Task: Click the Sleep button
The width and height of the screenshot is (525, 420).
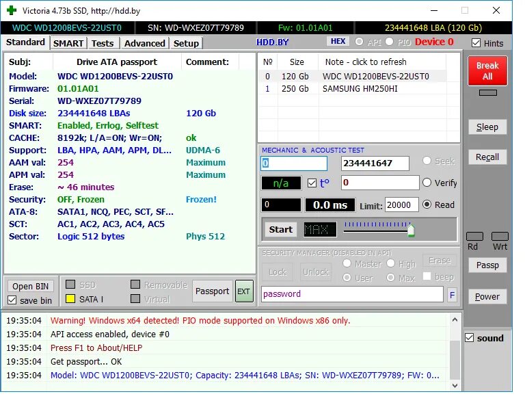Action: [x=487, y=127]
